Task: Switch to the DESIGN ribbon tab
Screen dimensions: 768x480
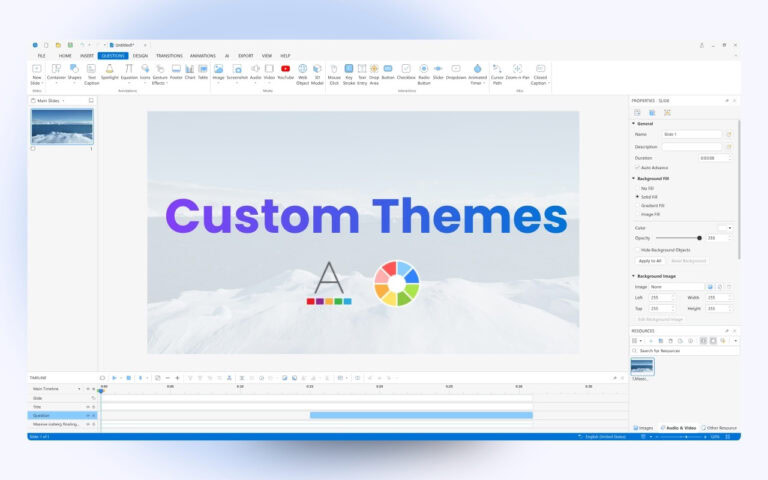Action: click(x=140, y=56)
